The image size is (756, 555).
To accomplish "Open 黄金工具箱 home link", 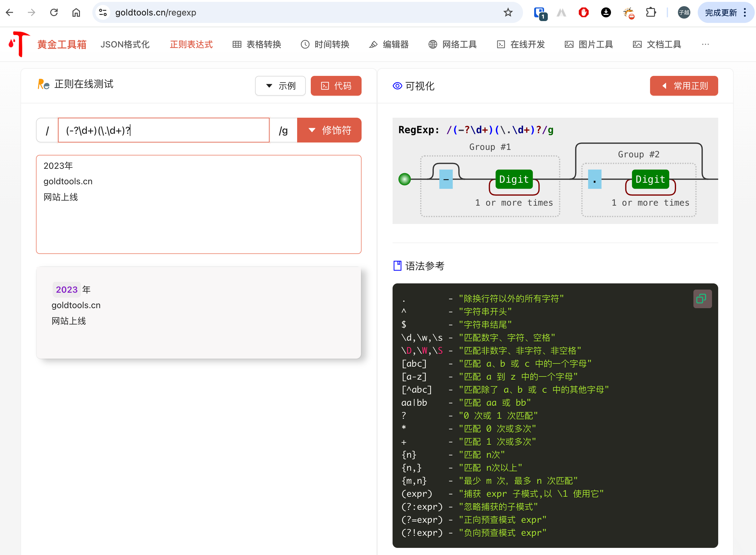I will (62, 44).
